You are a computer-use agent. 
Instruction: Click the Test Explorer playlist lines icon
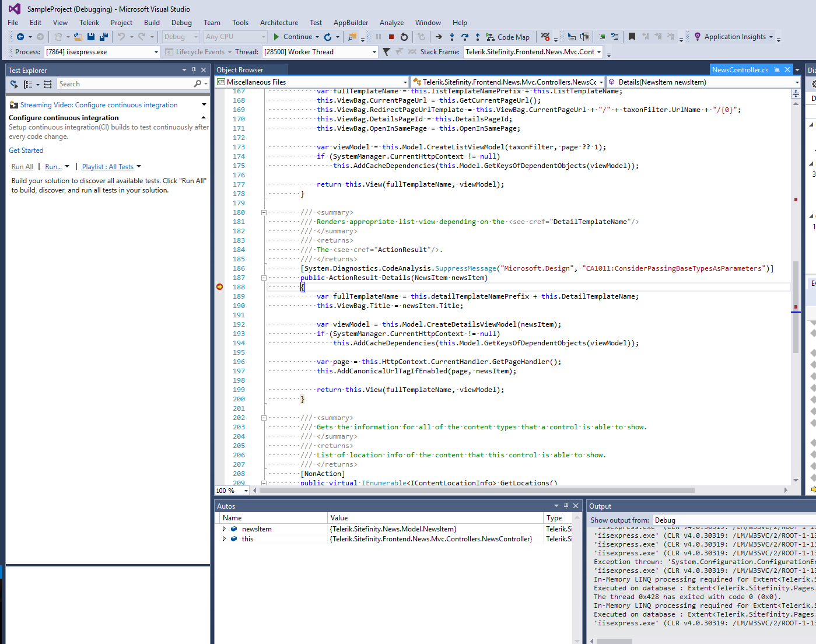(x=48, y=84)
